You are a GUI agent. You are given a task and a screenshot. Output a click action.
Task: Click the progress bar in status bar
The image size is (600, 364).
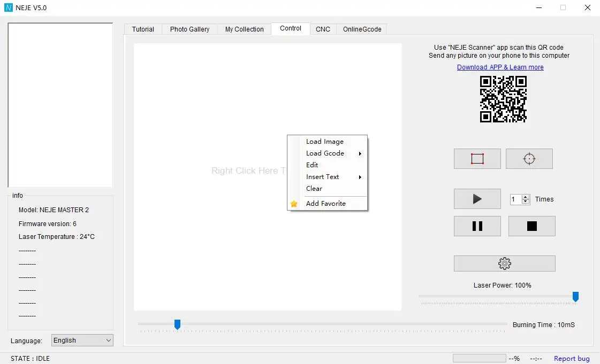480,358
